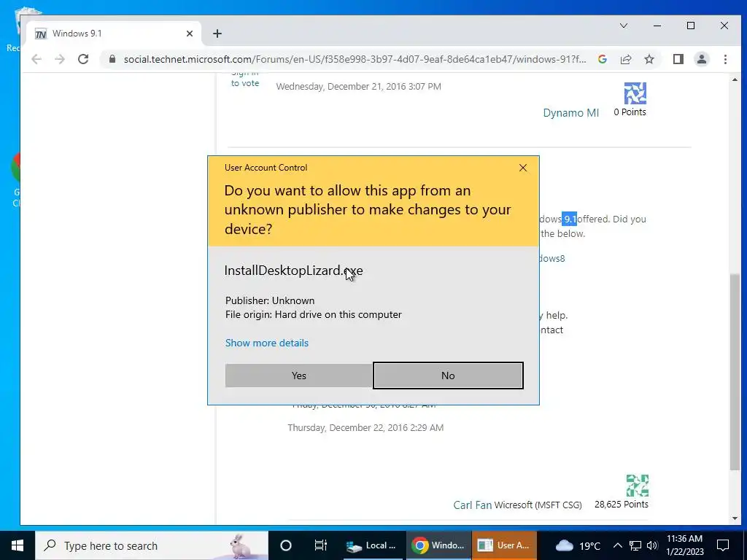Click the Google icon in address bar
The height and width of the screenshot is (560, 747).
click(602, 59)
